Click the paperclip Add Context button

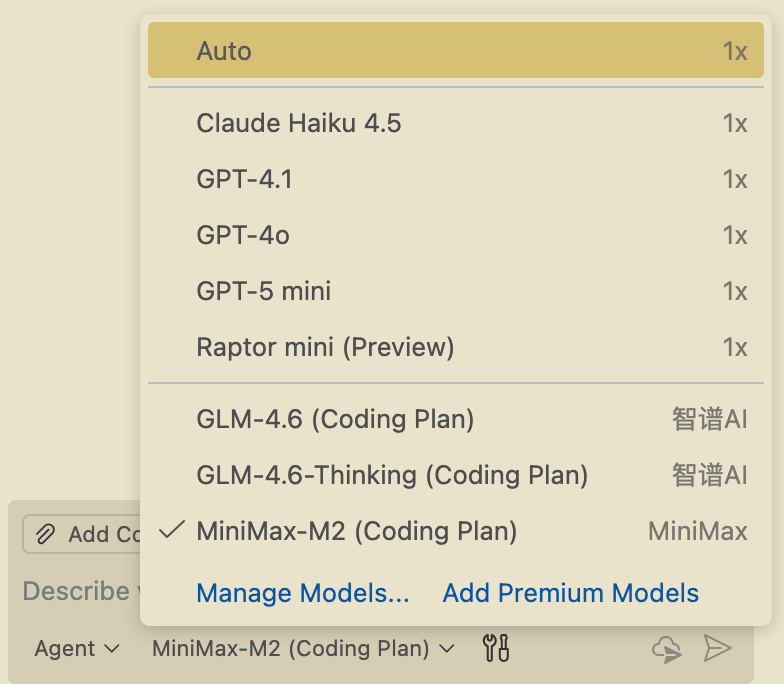click(x=82, y=534)
